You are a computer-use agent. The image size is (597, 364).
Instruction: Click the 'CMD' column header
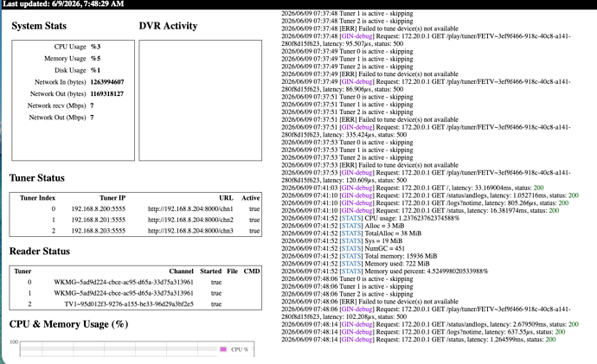252,271
